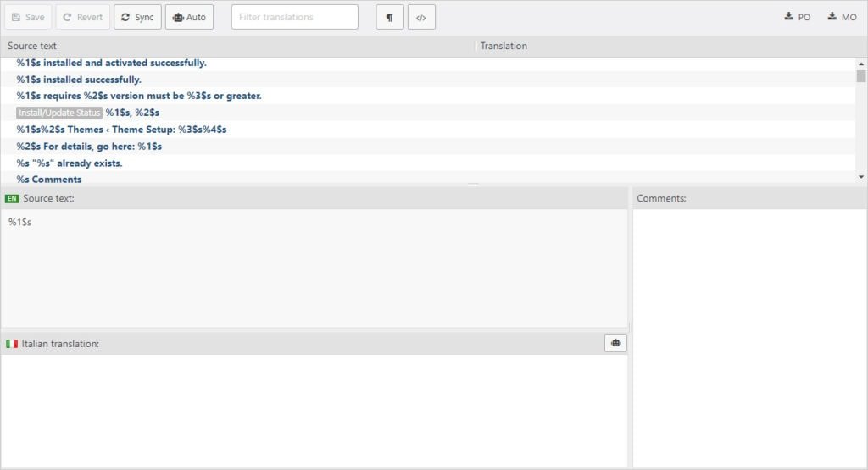
Task: Click the Auto translate robot button
Action: [x=189, y=17]
